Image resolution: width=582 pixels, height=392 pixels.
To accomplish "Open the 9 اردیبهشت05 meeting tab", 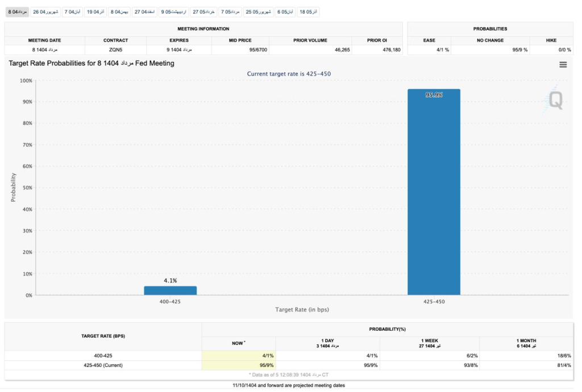I will point(174,11).
